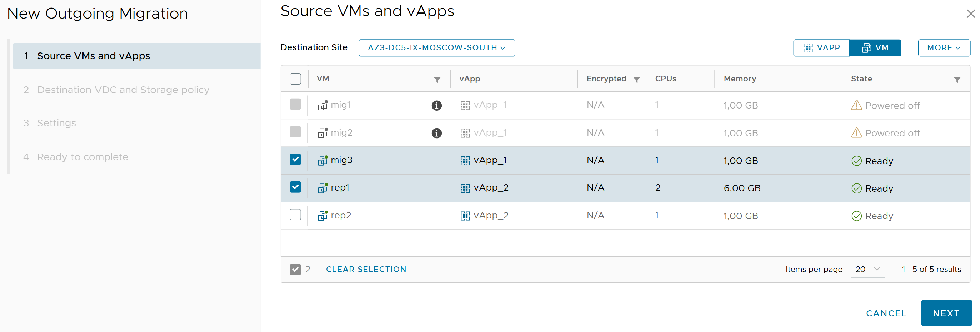
Task: Uncheck the mig3 VM checkbox
Action: click(295, 159)
